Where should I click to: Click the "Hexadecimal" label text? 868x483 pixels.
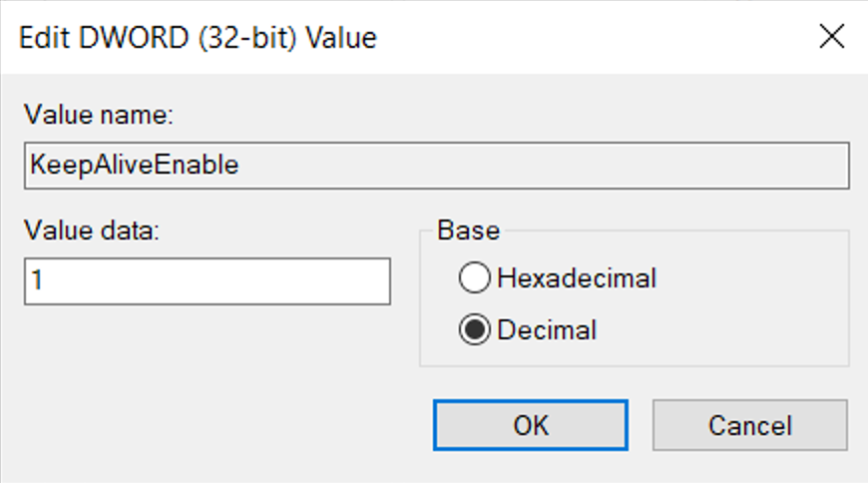[x=577, y=278]
